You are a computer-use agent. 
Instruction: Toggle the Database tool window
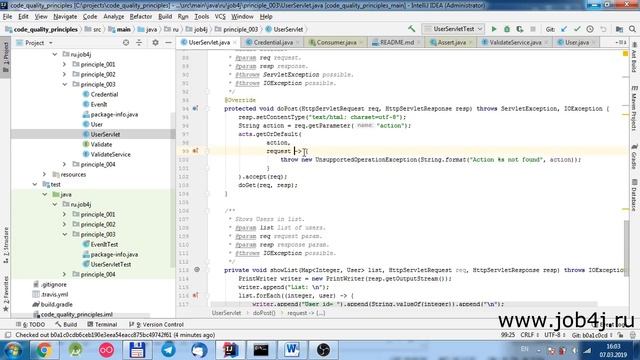[x=634, y=195]
